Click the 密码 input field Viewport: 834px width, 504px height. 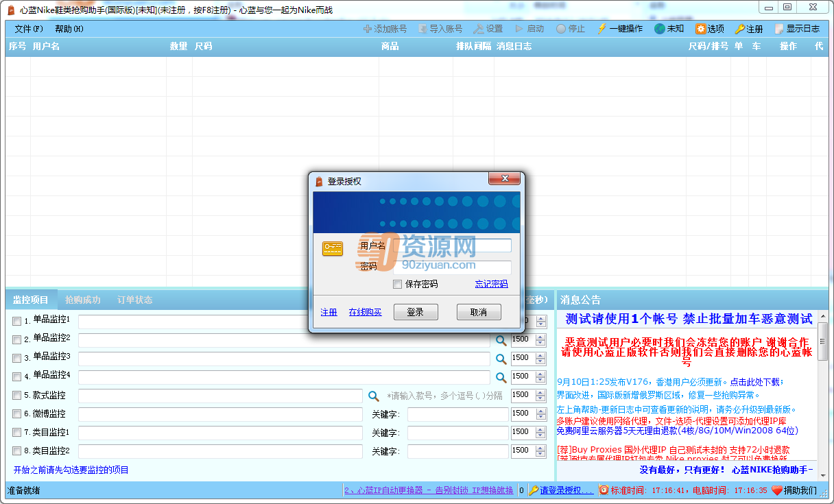[452, 267]
